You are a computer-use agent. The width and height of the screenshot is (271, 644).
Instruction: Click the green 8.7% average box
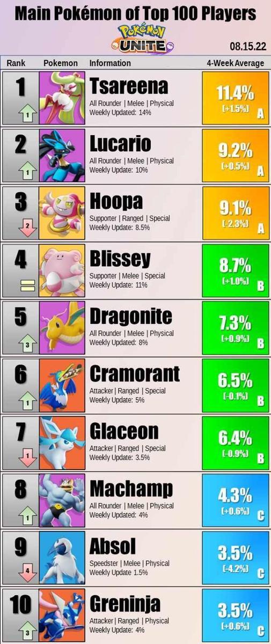click(x=235, y=271)
